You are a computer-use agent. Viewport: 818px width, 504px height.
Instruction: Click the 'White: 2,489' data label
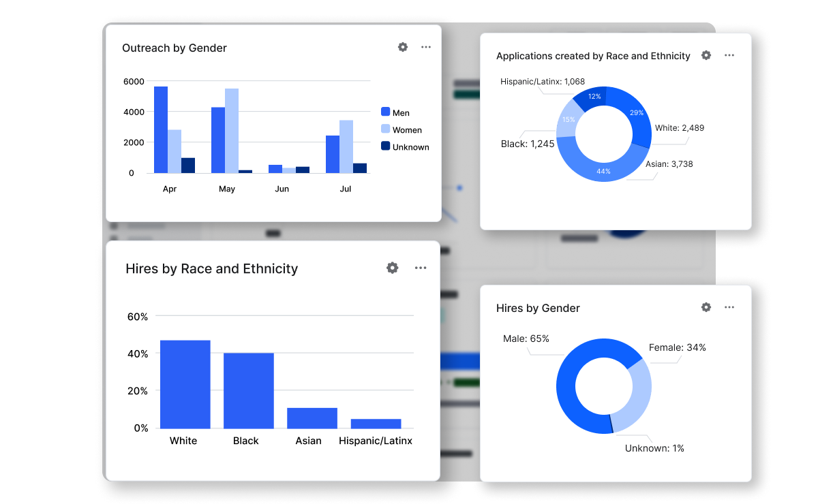click(680, 127)
